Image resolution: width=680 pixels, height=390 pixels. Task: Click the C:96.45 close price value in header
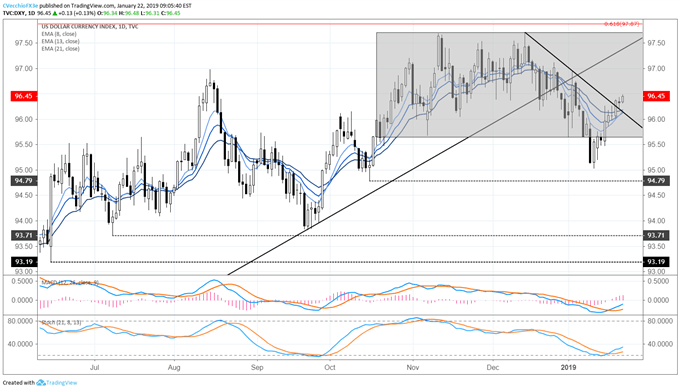170,13
